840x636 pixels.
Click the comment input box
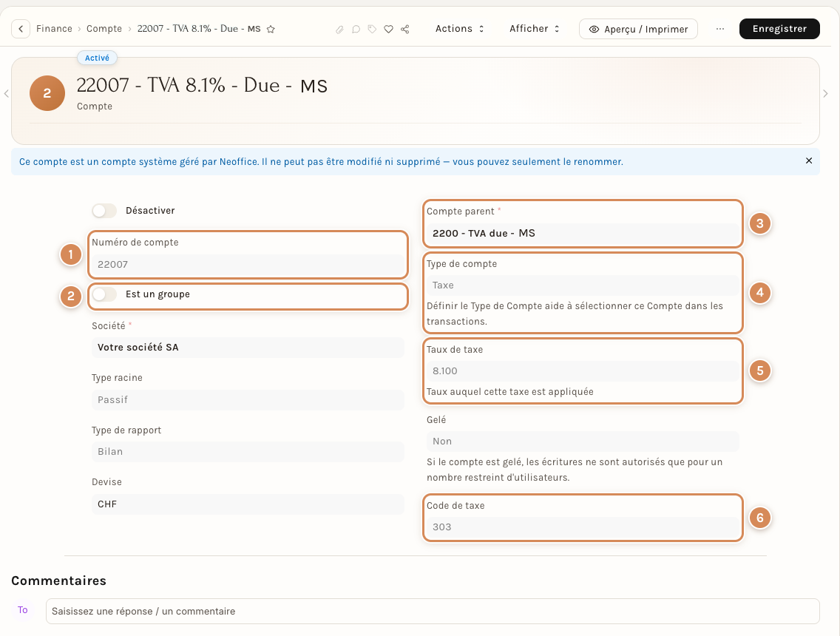(433, 612)
